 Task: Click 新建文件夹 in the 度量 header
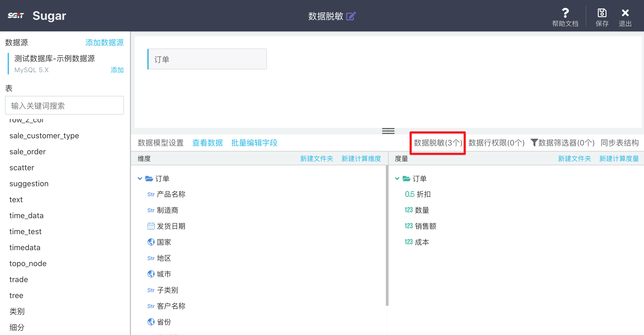pos(574,159)
